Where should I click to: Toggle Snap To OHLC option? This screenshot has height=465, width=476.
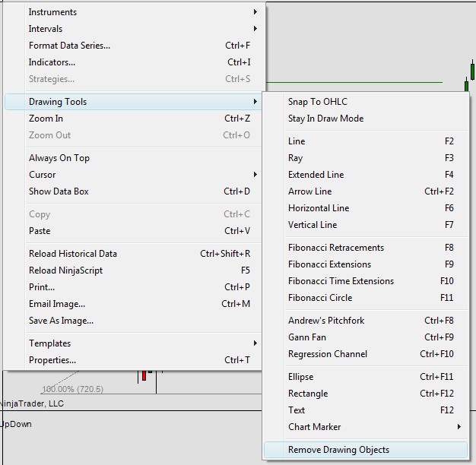(x=366, y=101)
